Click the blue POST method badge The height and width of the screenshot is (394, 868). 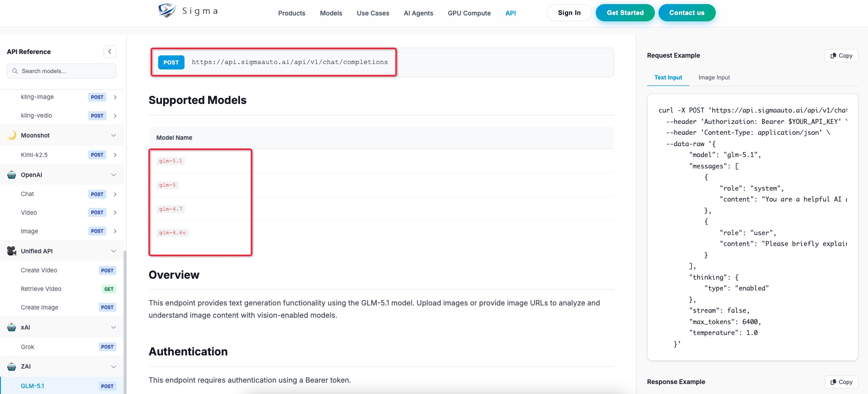pos(171,63)
